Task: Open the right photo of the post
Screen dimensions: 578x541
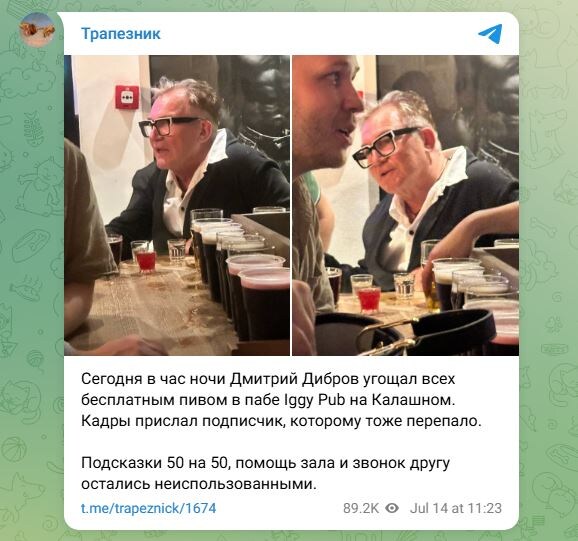Action: click(405, 205)
